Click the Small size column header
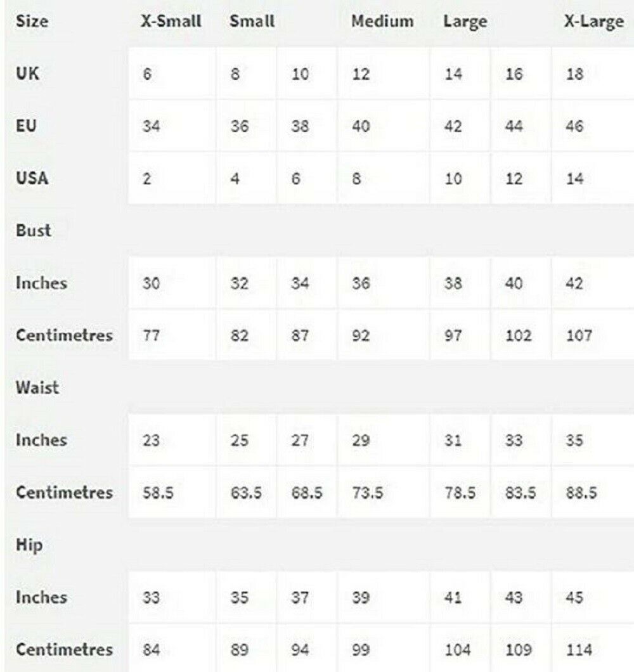 [252, 21]
